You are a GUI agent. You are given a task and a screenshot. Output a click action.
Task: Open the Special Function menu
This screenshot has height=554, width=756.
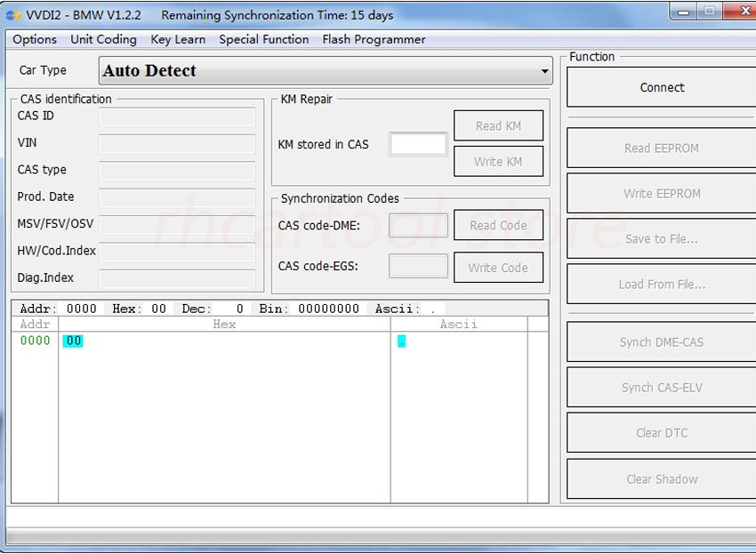264,39
